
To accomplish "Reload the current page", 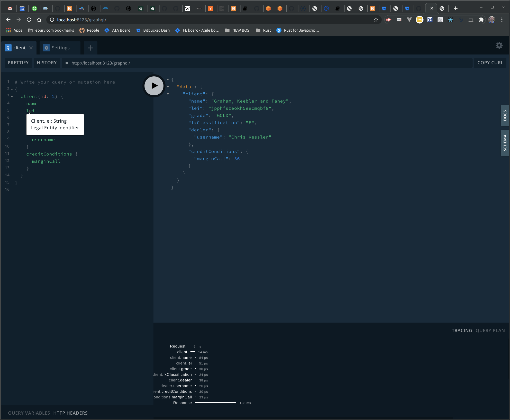I will (29, 20).
